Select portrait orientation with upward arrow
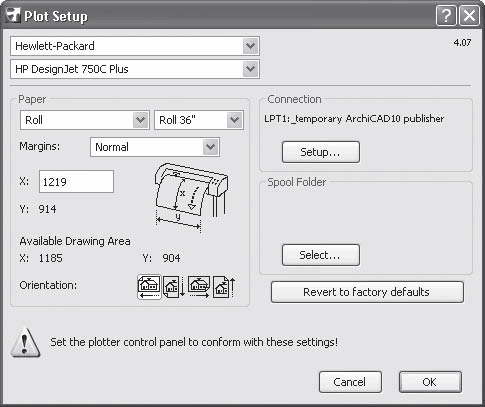 tap(224, 287)
